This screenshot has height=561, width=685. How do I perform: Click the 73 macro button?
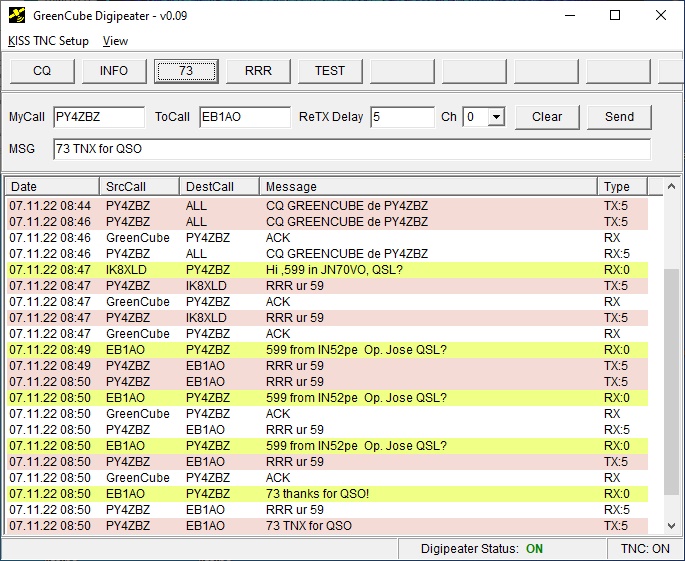click(x=186, y=71)
